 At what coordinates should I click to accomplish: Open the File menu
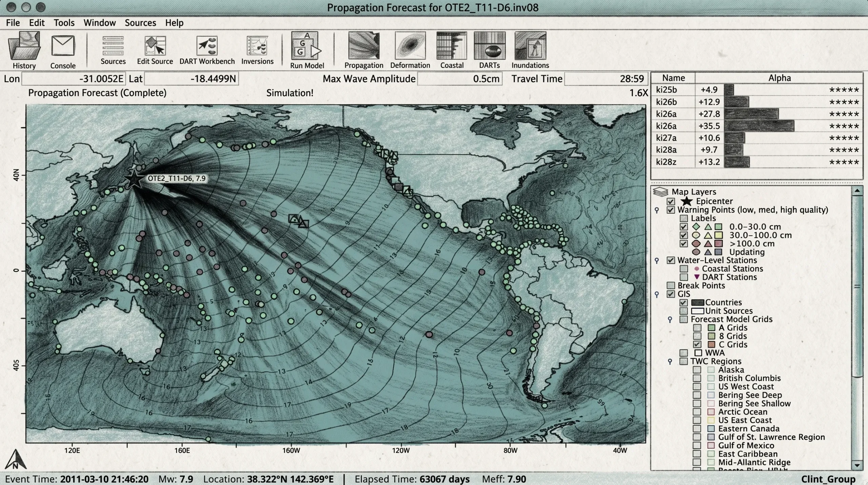click(13, 23)
